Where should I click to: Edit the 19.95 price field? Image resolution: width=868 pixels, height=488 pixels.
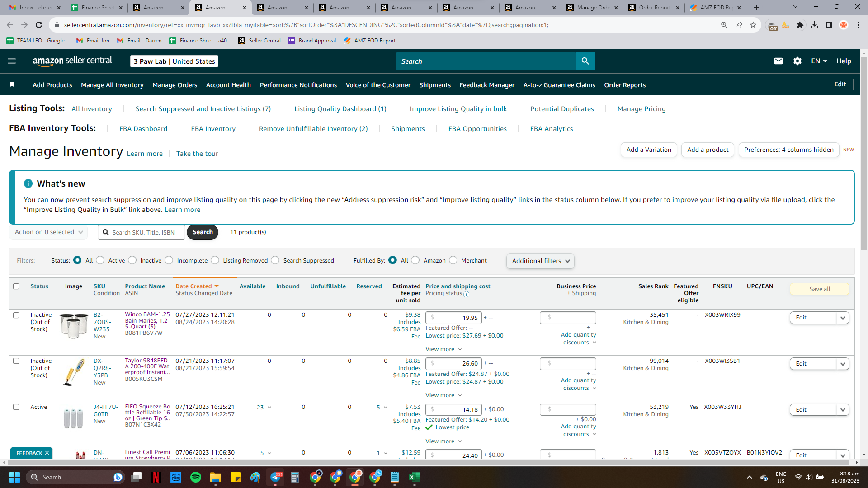point(454,318)
